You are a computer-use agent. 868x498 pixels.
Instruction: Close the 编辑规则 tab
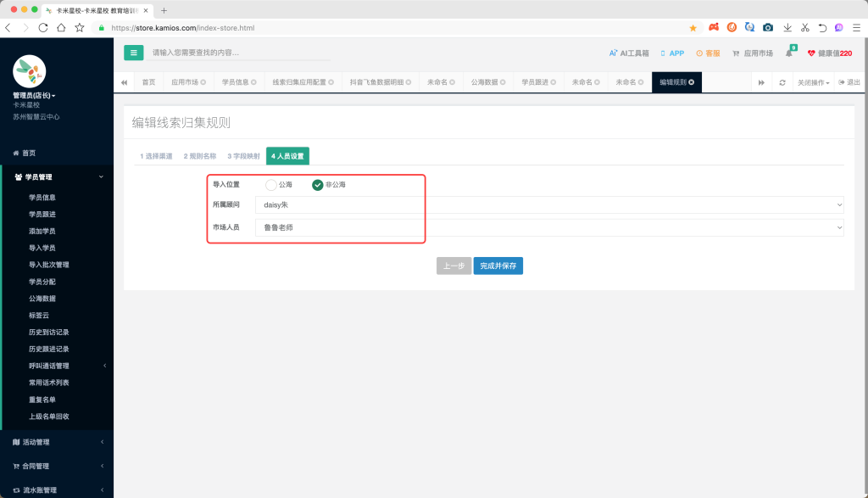click(x=692, y=82)
